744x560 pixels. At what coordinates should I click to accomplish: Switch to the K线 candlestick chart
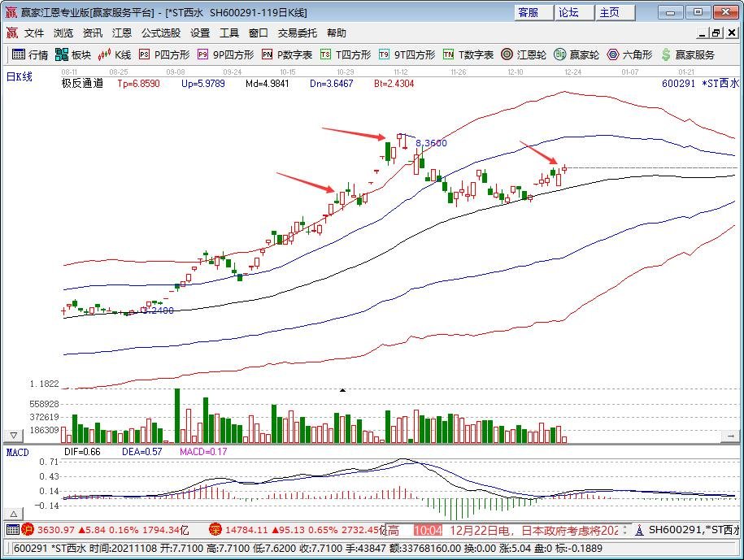click(x=115, y=55)
